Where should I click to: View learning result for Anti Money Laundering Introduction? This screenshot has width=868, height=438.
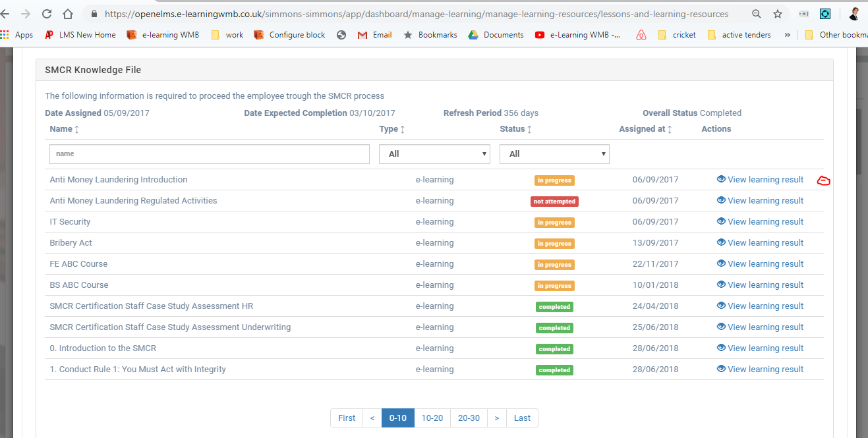760,179
